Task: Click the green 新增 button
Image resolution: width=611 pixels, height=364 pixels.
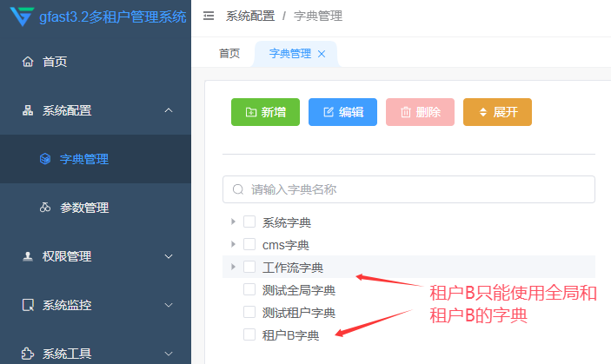Action: click(x=265, y=112)
